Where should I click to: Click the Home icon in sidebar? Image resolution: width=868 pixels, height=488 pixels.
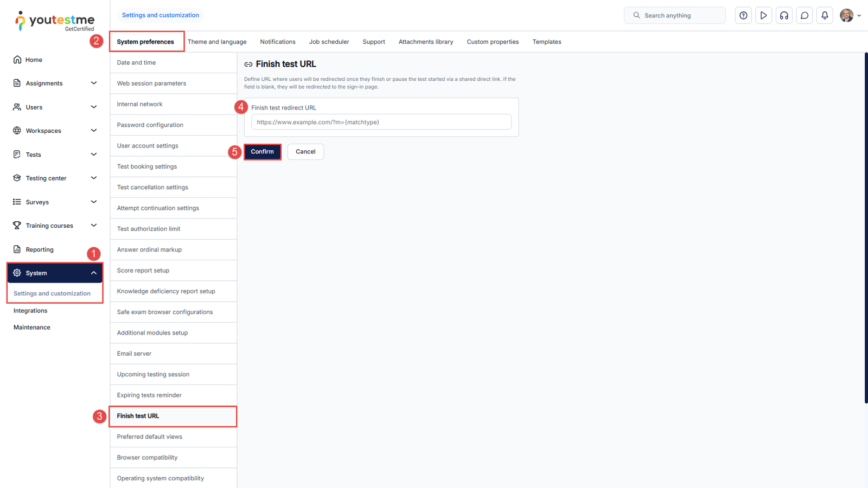pyautogui.click(x=17, y=60)
